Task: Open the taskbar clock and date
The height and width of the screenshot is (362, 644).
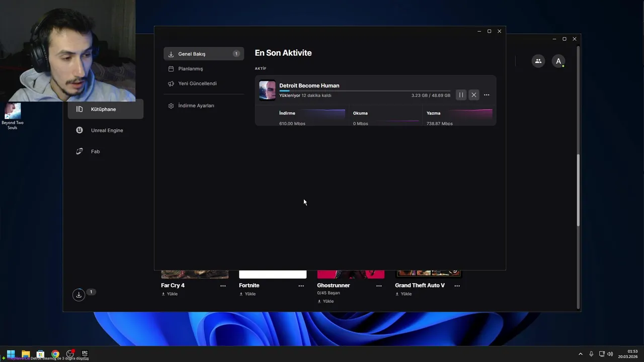Action: coord(628,354)
